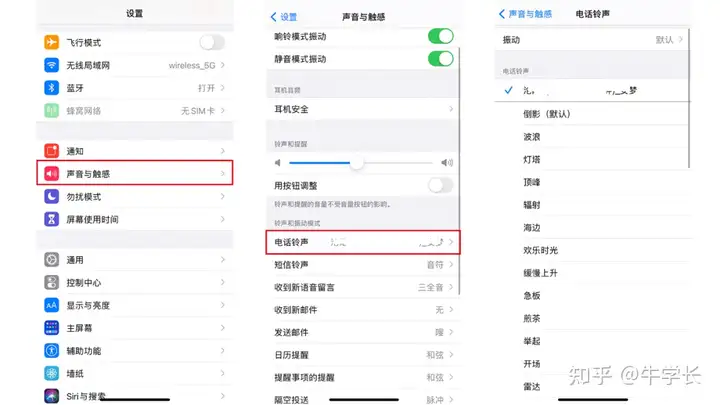
Task: Tap the Wallpaper (墙纸) icon
Action: tap(51, 373)
